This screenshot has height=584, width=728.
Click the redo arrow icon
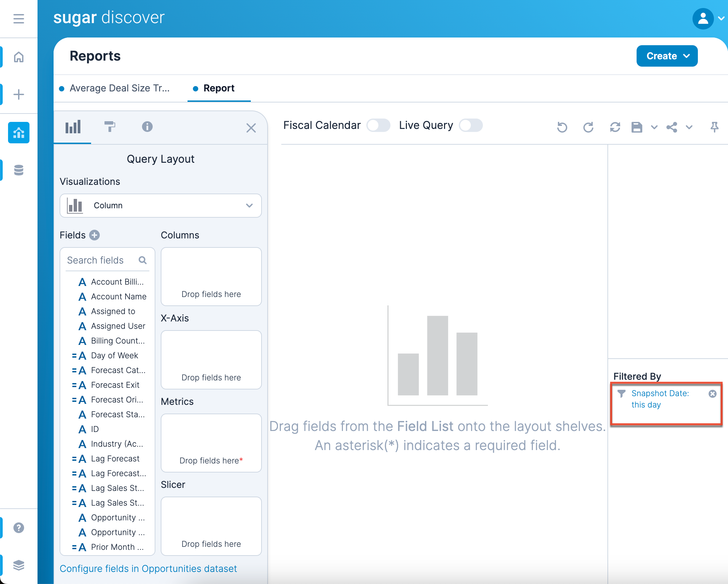588,127
